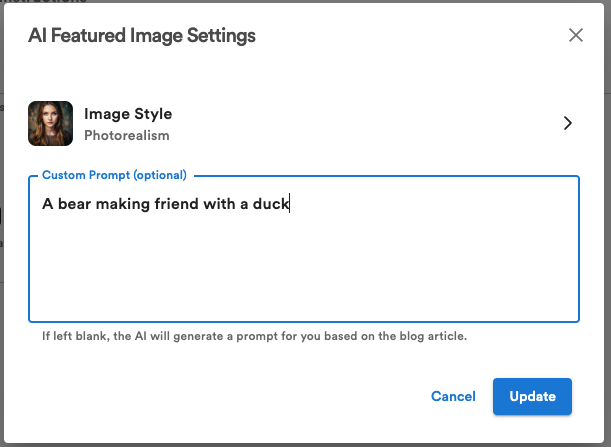Click the helper text below the prompt box
The image size is (611, 447).
tap(254, 336)
